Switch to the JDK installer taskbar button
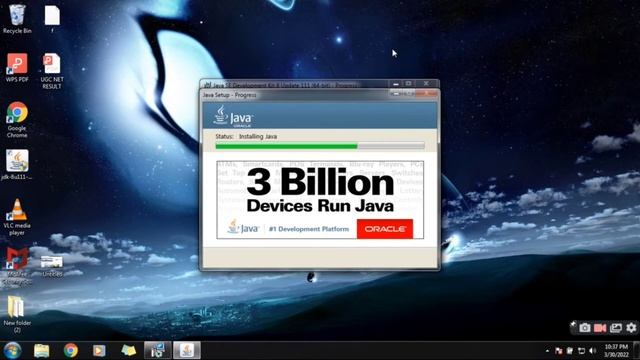The image size is (640, 360). 157,351
